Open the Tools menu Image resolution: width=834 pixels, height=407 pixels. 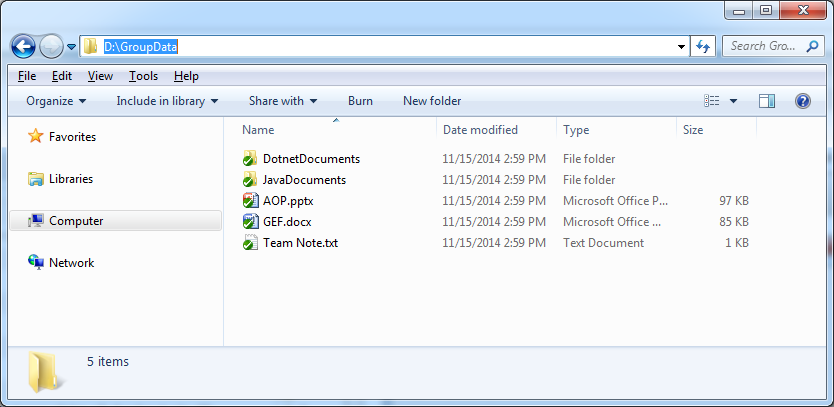point(143,76)
